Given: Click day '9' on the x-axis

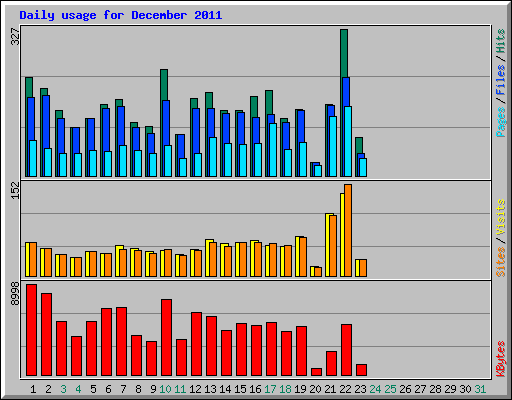Looking at the screenshot, I should [153, 389].
